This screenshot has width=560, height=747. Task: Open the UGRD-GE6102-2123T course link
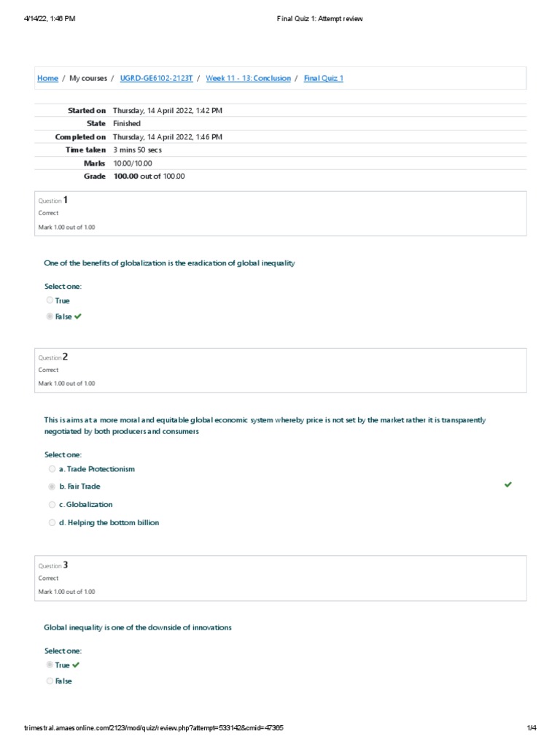156,78
